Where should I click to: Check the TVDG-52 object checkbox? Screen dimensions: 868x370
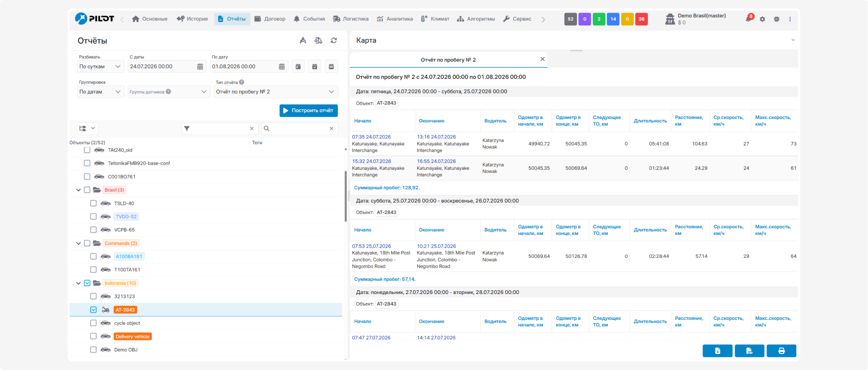93,217
